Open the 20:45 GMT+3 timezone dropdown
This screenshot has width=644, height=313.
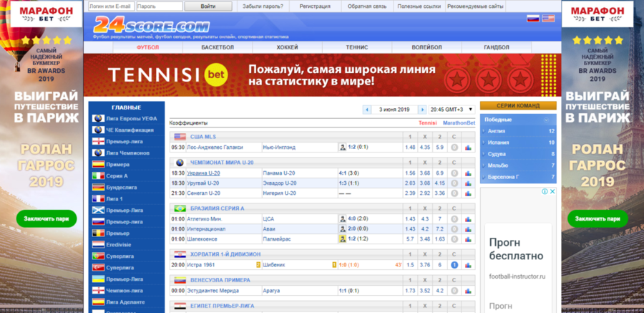(x=451, y=110)
